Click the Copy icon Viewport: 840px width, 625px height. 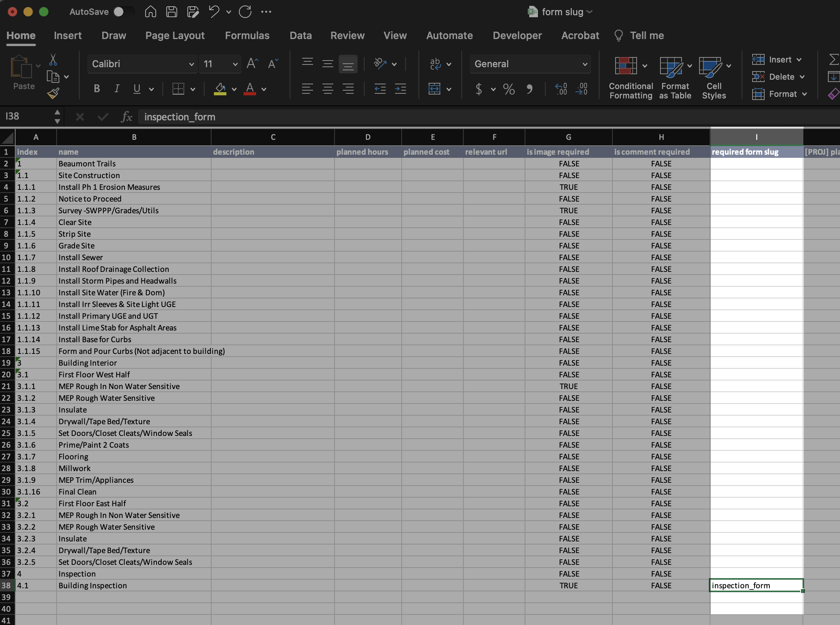53,77
